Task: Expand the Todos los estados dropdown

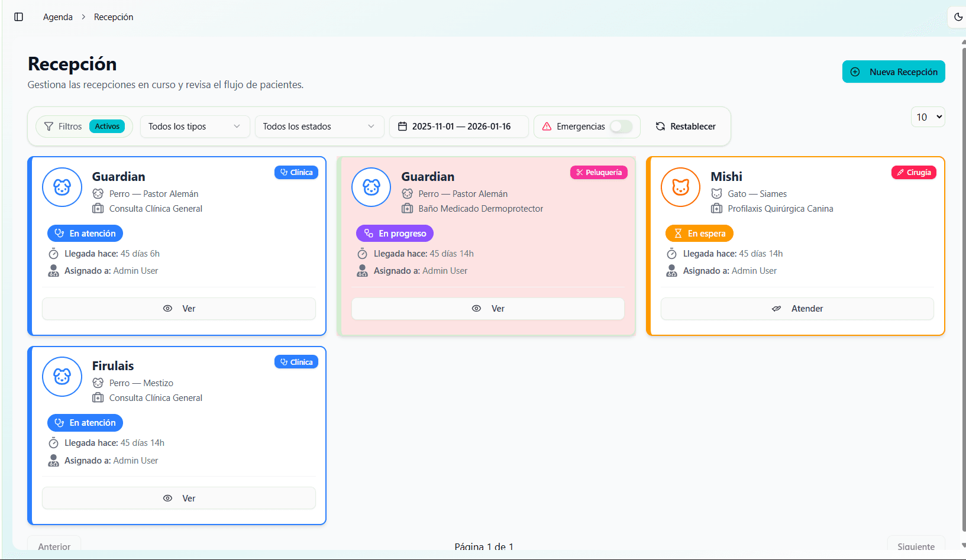Action: 319,127
